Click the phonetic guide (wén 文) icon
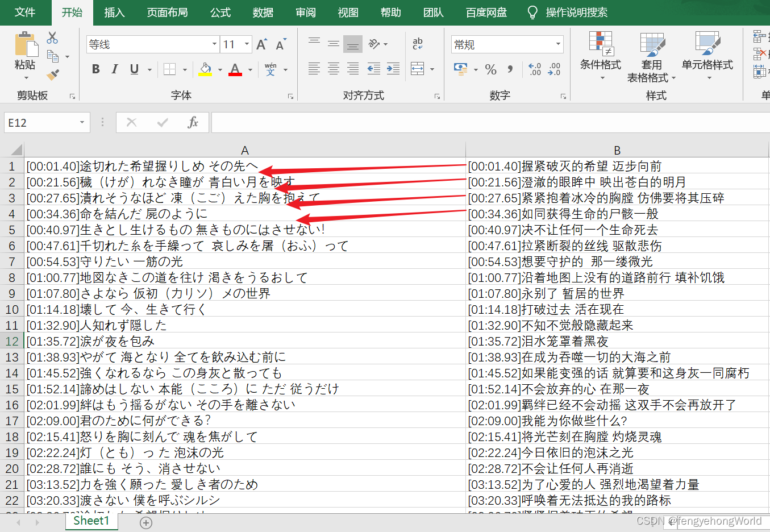770x532 pixels. tap(270, 69)
